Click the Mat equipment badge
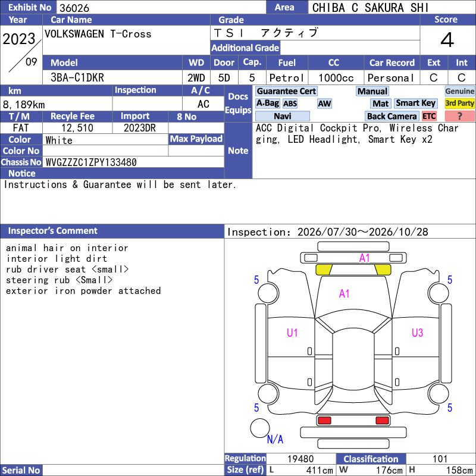 pos(380,104)
